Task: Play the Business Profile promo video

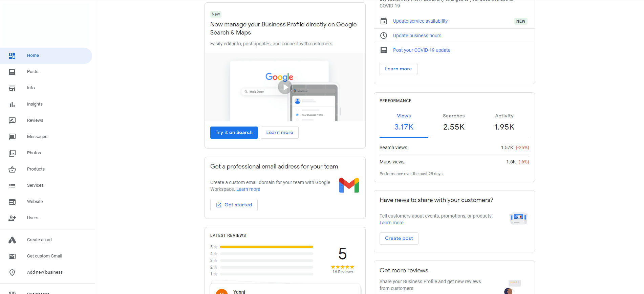Action: [285, 87]
